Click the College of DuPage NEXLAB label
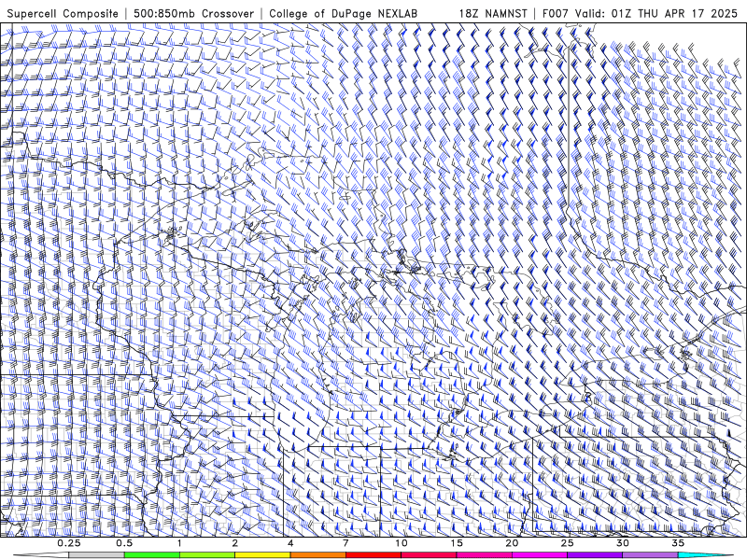 [x=343, y=14]
